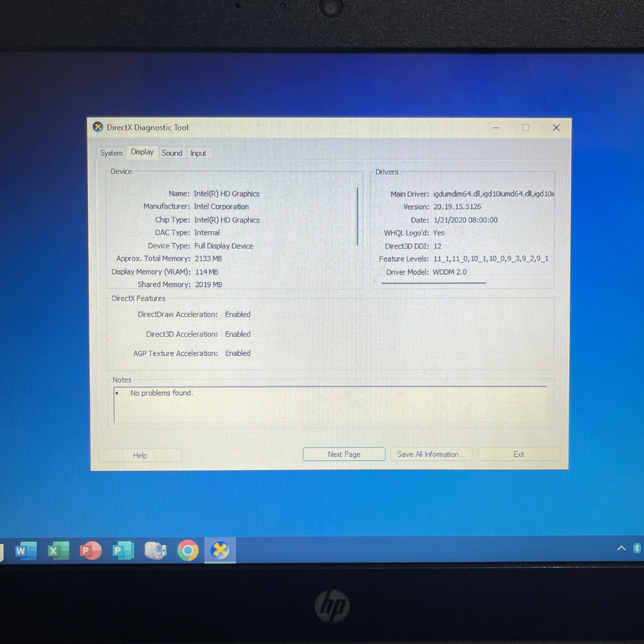Select the Display tab
Screen dimensions: 644x644
click(x=142, y=153)
